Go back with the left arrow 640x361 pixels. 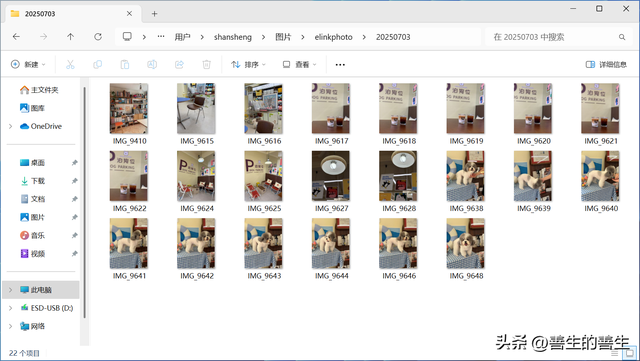click(x=16, y=37)
